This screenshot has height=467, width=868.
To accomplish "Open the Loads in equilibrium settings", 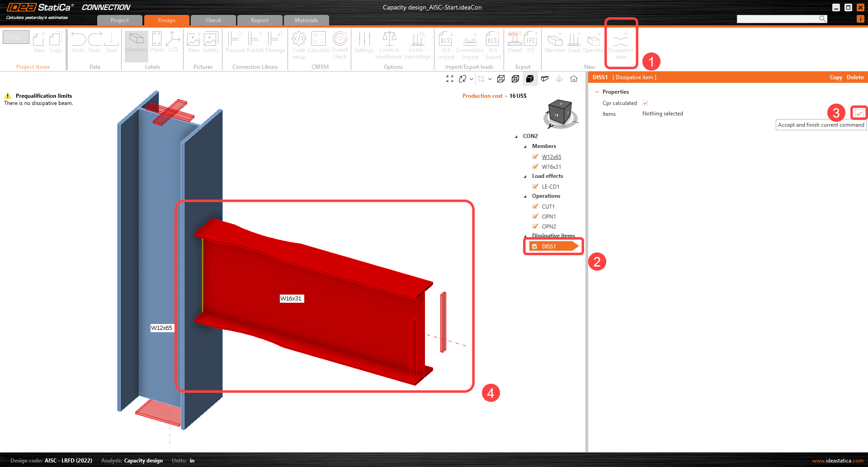I will (389, 43).
